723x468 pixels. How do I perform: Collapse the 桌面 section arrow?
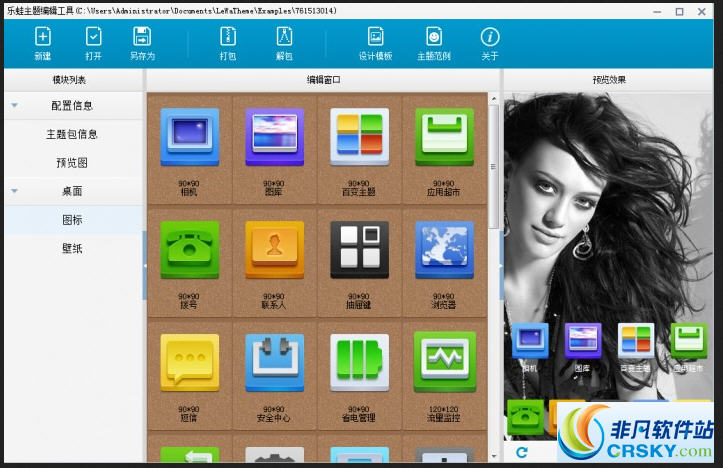pos(14,191)
